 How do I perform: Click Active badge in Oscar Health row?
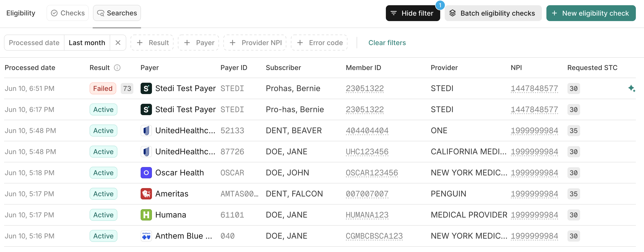point(103,173)
